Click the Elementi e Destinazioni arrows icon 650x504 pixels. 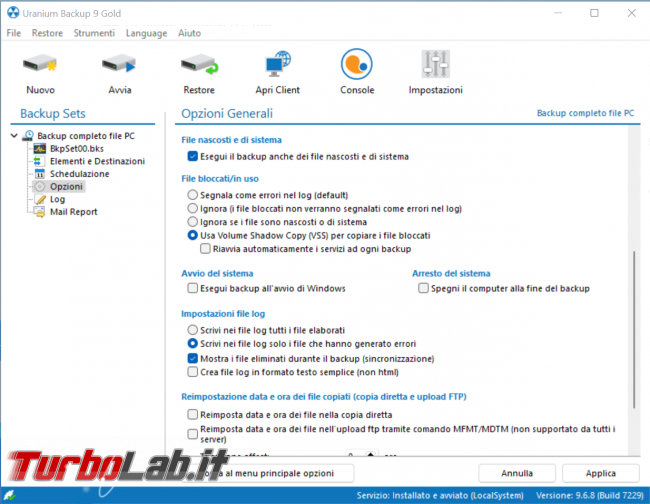click(39, 161)
